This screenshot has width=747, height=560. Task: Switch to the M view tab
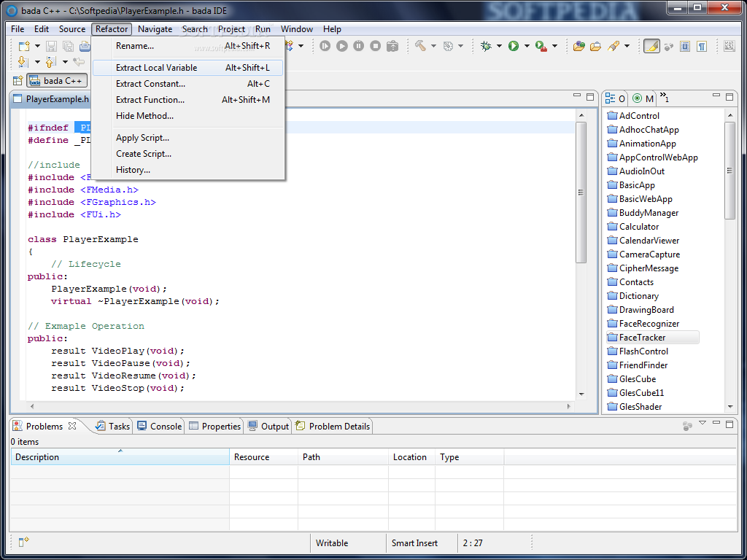pos(643,98)
